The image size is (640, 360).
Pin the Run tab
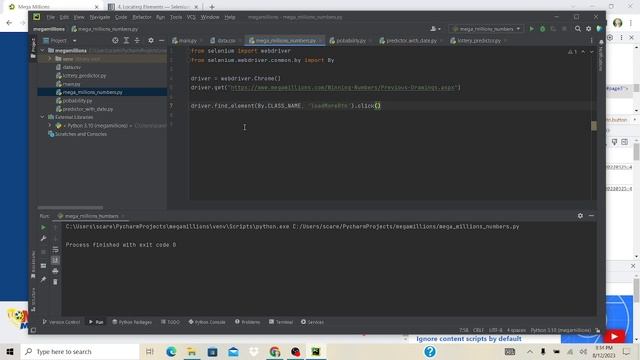[43, 280]
